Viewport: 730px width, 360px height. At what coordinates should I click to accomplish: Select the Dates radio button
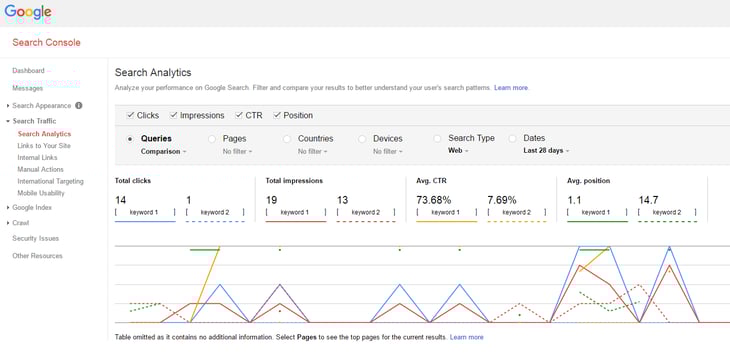click(513, 138)
